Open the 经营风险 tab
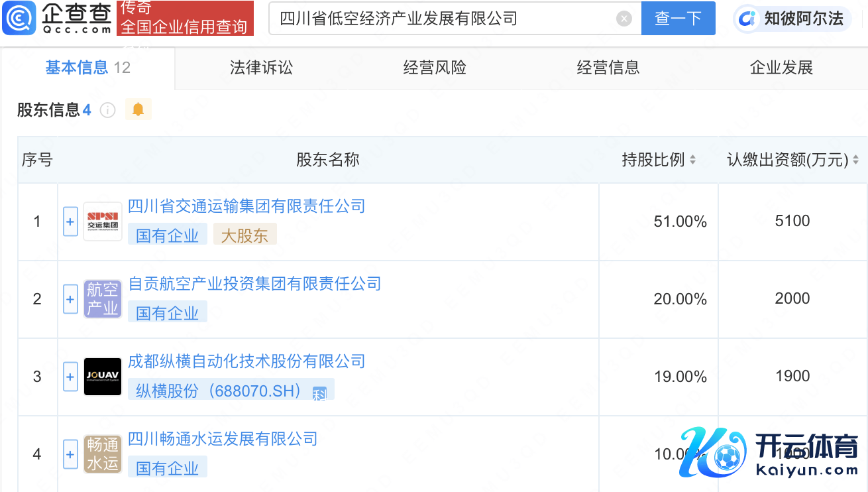 coord(435,68)
